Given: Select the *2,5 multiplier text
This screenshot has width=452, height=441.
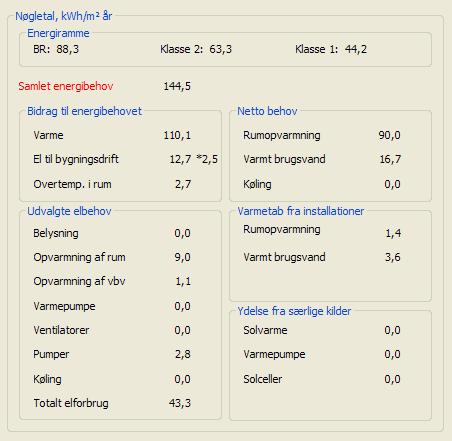Looking at the screenshot, I should point(207,159).
